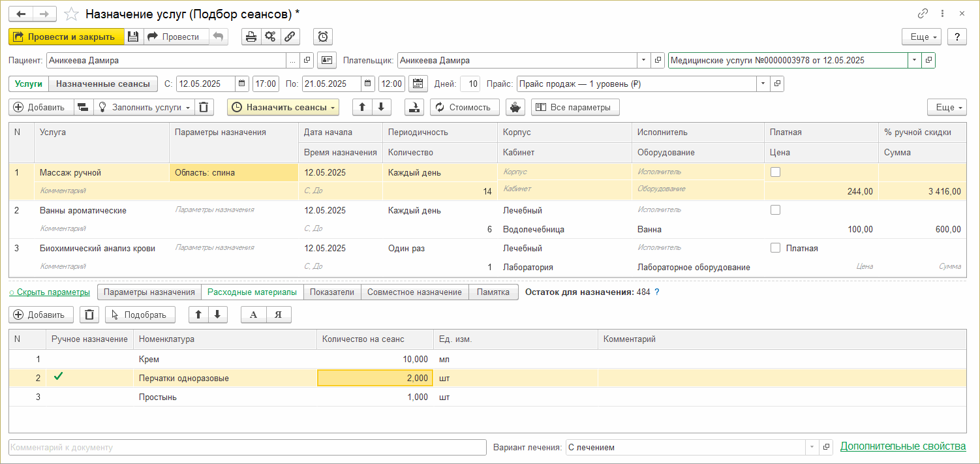Open the Показатели tab
Viewport: 980px width, 464px height.
coord(332,292)
